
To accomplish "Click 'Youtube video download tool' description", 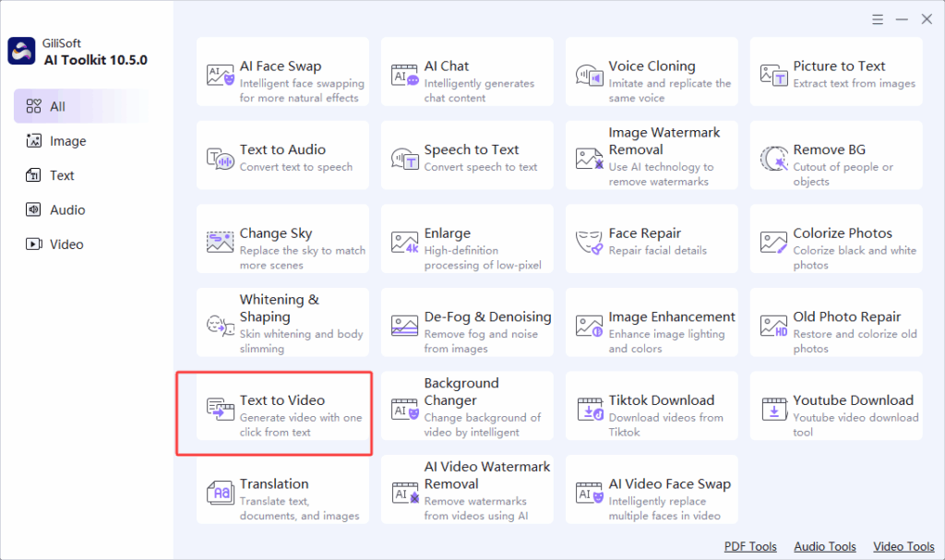I will click(855, 424).
